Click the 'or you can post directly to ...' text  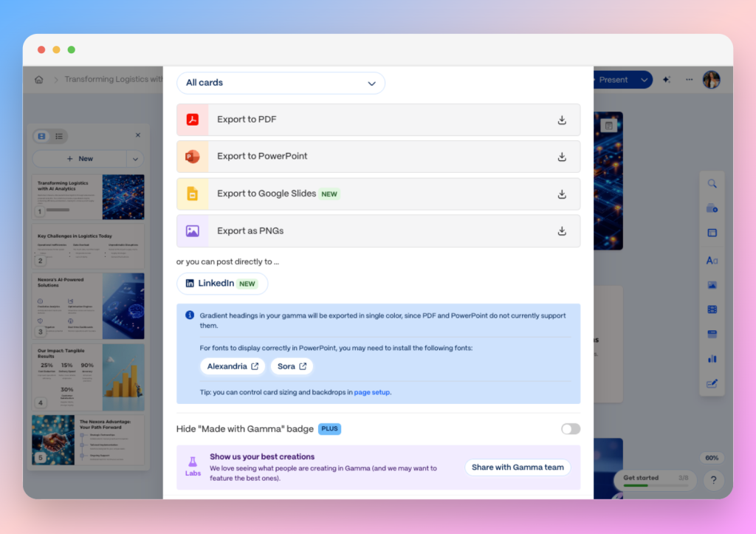(227, 262)
